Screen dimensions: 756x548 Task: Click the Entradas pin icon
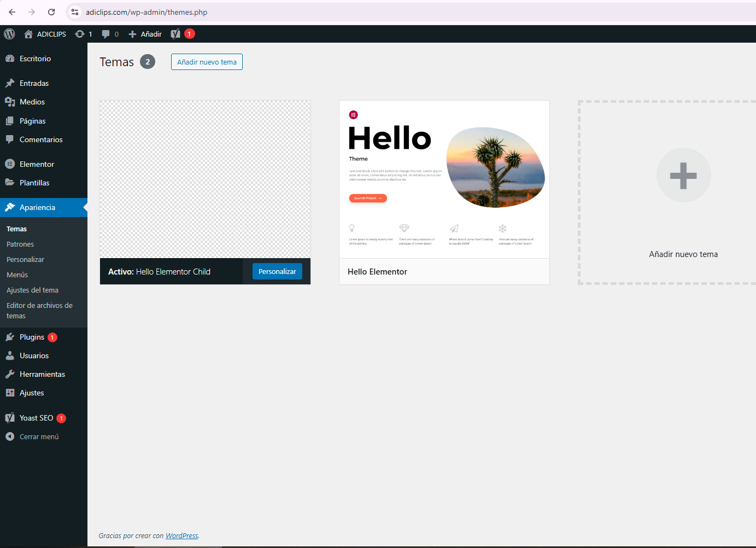[x=10, y=83]
